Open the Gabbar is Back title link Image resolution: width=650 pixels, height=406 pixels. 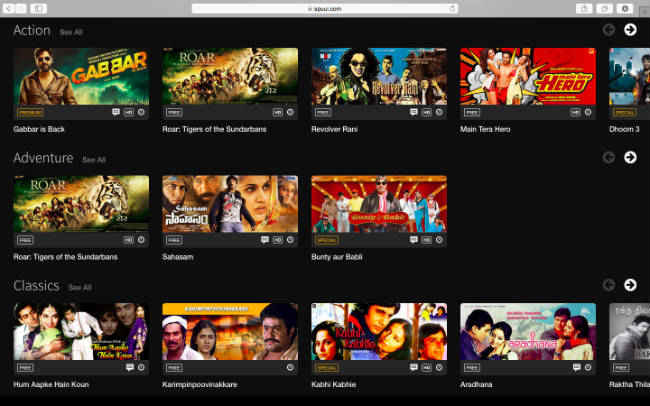click(39, 129)
